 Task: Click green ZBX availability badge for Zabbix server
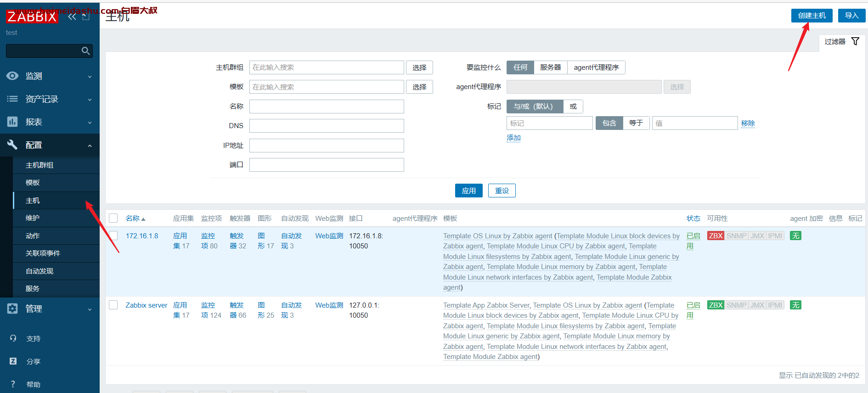pos(716,305)
